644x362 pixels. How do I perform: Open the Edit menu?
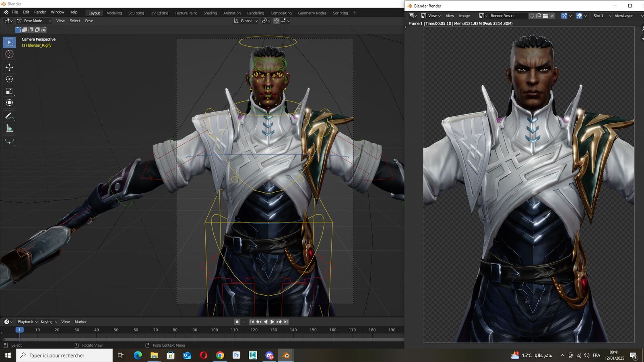click(x=26, y=12)
